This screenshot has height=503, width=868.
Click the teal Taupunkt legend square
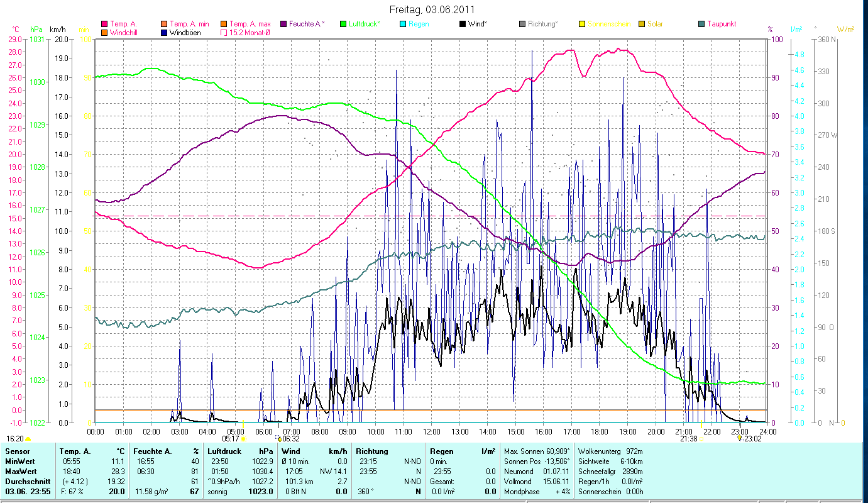click(x=701, y=24)
